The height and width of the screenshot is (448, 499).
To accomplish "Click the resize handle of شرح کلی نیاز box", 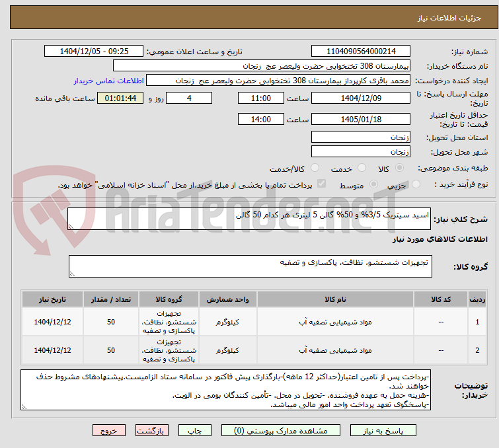I will (x=71, y=227).
